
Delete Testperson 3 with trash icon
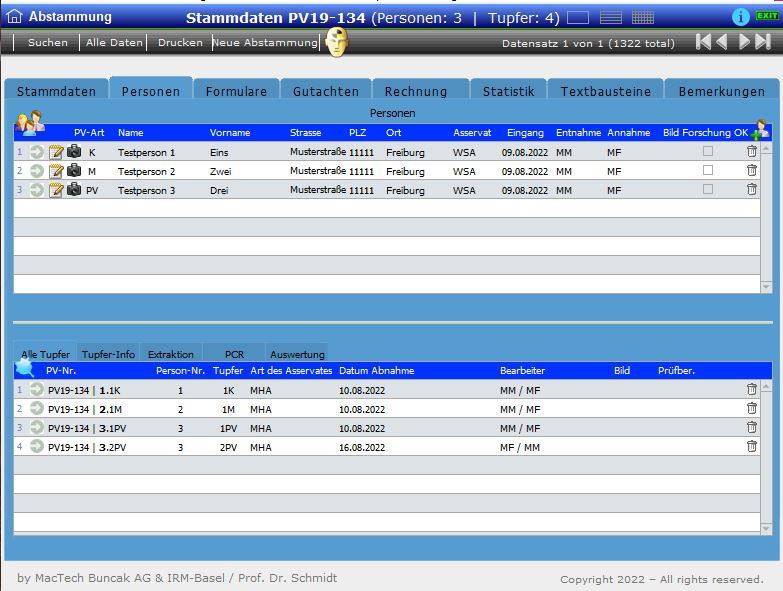752,189
